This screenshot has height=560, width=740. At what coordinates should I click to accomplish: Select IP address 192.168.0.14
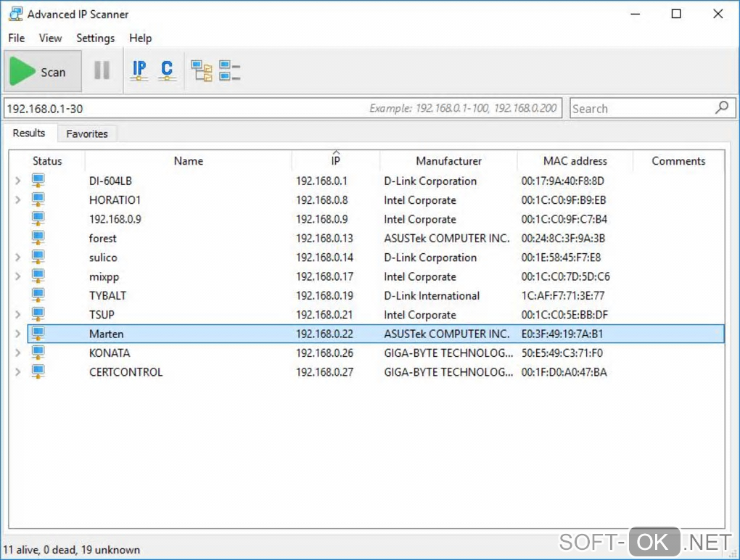324,258
